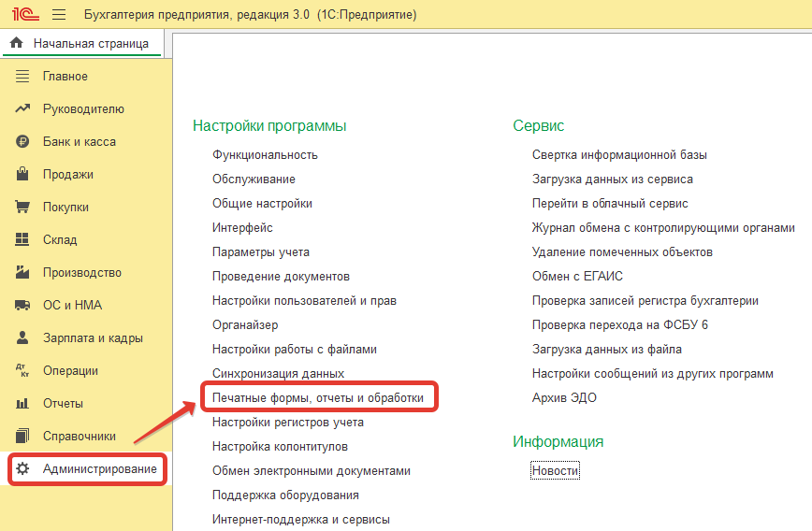
Task: Open Загрузка данных из сервиса
Action: coord(613,179)
